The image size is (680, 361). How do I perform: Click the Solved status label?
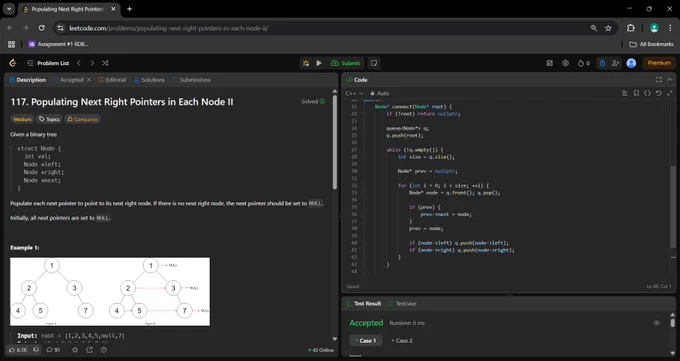click(x=313, y=102)
